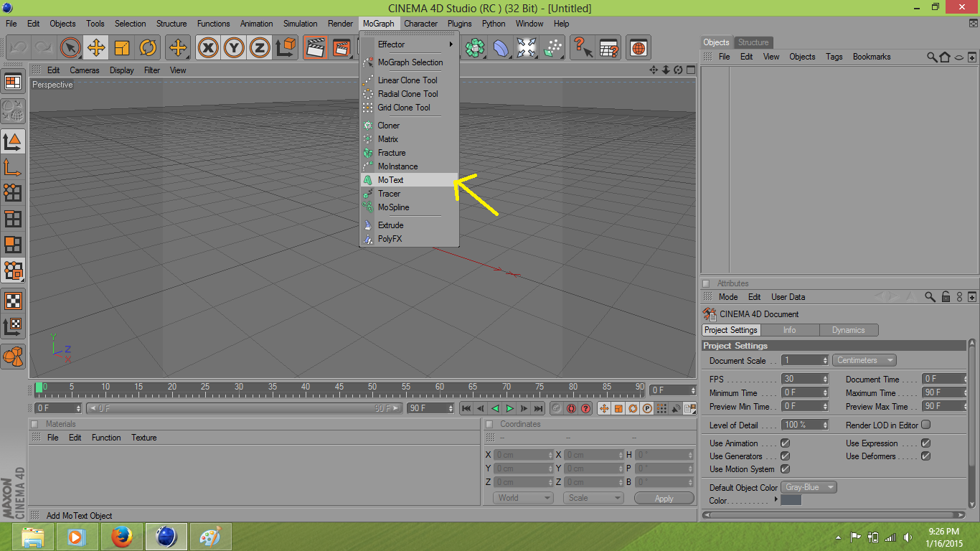Toggle the automatic keyframing button

[x=571, y=409]
